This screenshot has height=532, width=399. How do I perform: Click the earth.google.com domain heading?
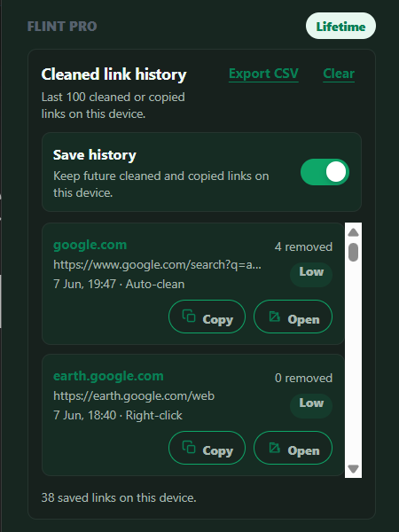tap(108, 376)
